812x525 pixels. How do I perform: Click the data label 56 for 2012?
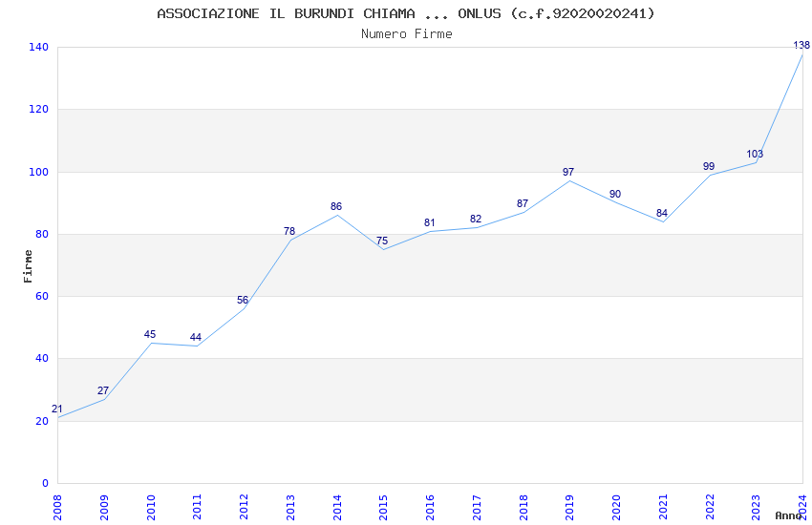pyautogui.click(x=243, y=300)
